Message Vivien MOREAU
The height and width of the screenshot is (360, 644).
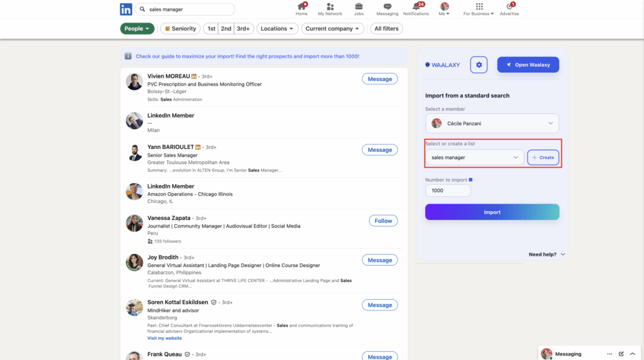[380, 79]
